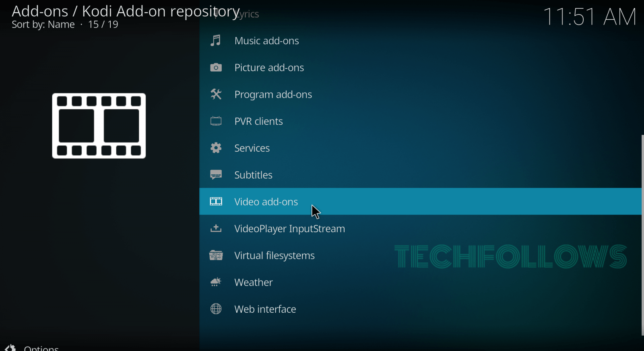Open the Web interface category

420,309
